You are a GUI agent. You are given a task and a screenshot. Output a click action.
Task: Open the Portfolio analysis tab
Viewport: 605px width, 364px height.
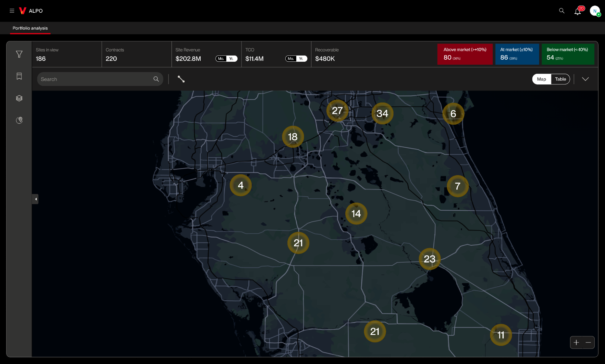(30, 28)
